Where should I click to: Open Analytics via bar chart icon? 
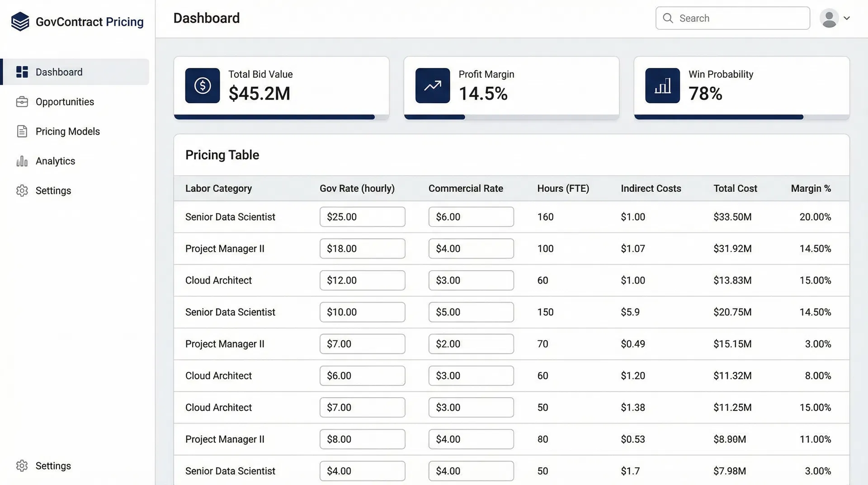tap(22, 161)
